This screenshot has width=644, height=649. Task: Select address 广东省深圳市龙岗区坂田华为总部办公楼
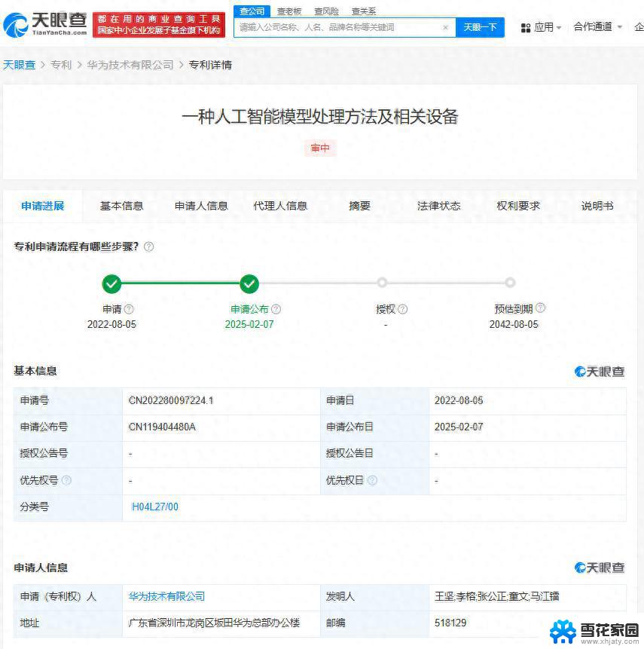pyautogui.click(x=214, y=623)
